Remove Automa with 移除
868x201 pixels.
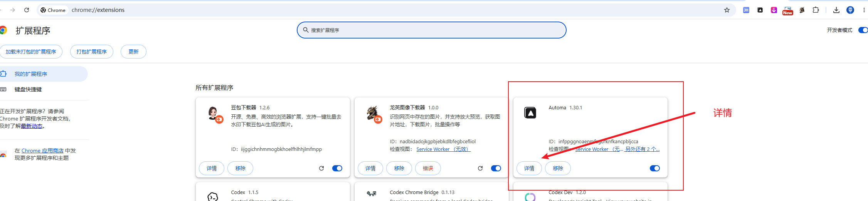(x=558, y=168)
